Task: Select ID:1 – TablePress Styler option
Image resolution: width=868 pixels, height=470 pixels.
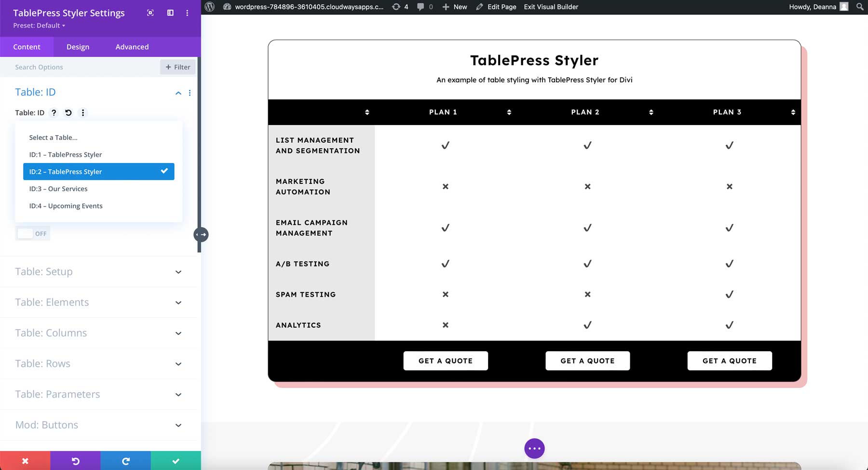Action: (98, 154)
